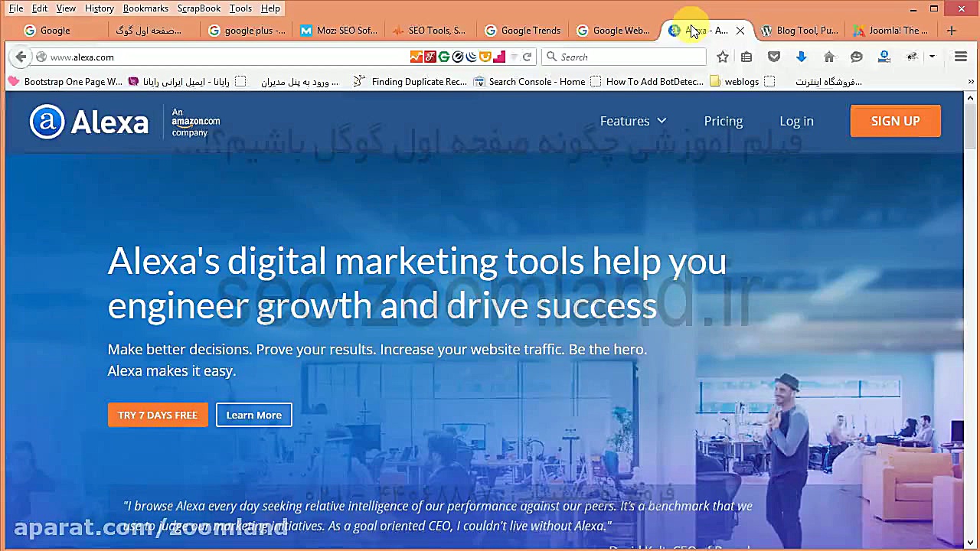Close the Alexa tab
This screenshot has width=980, height=551.
point(740,31)
